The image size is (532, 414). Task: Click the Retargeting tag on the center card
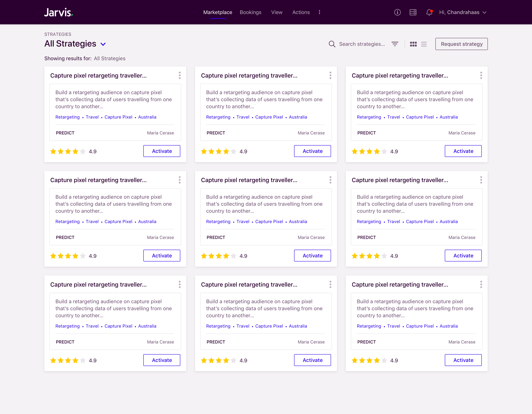pos(218,222)
